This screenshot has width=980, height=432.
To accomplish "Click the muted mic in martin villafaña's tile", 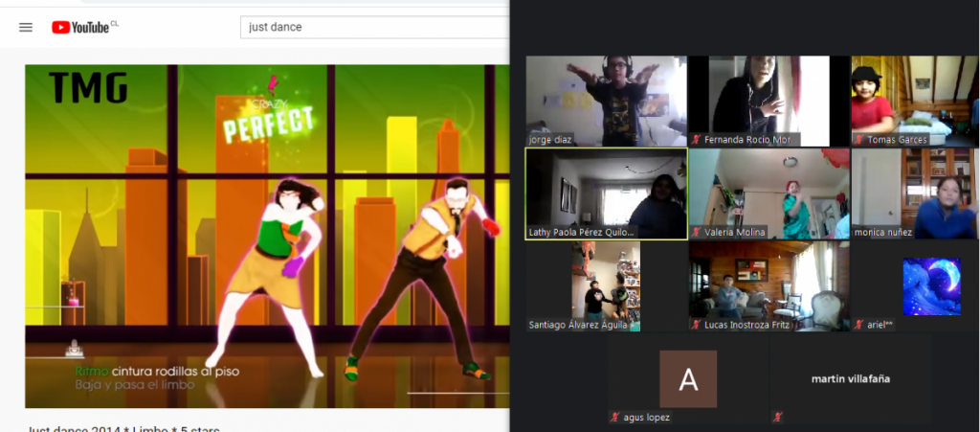I will [777, 417].
